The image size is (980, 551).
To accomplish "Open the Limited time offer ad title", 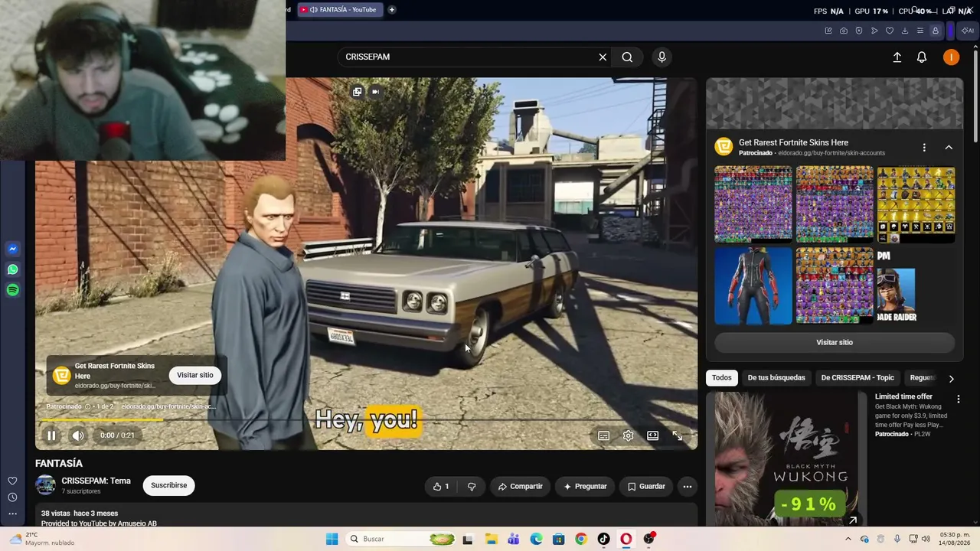I will click(x=903, y=396).
